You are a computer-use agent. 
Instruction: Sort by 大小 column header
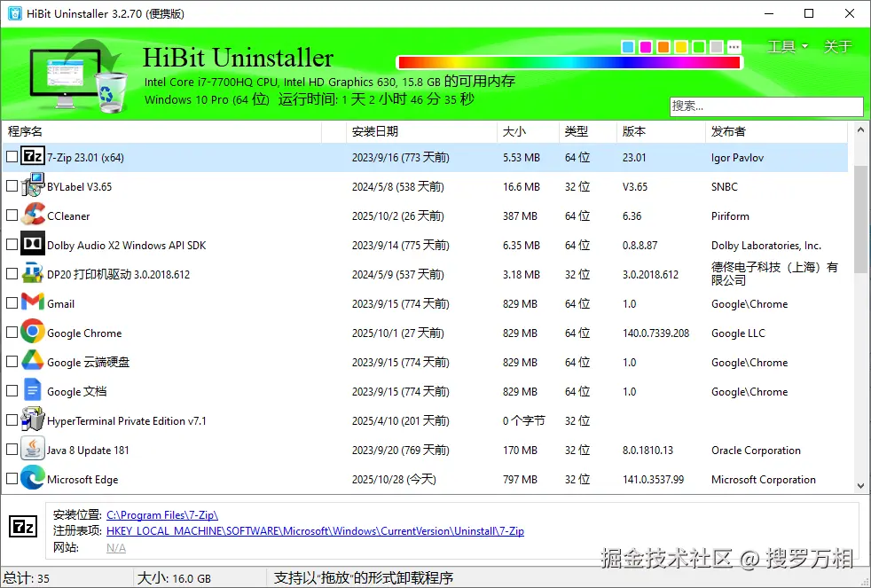pos(529,131)
